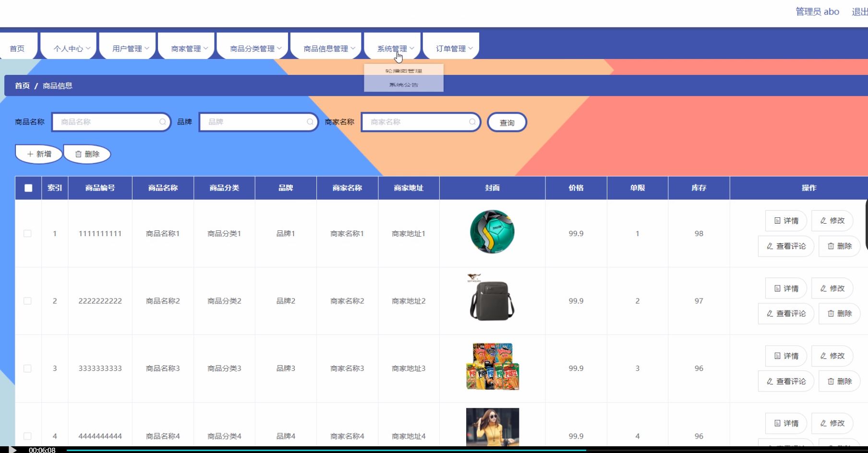Viewport: 868px width, 453px height.
Task: Open the snack boxes cover image
Action: 493,366
